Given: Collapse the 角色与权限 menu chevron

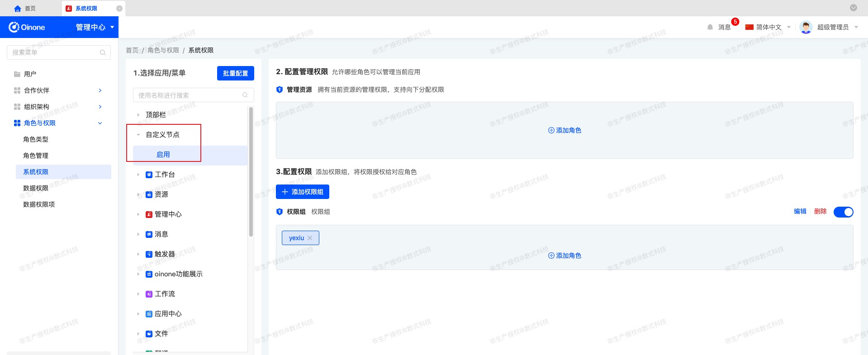Looking at the screenshot, I should [100, 123].
